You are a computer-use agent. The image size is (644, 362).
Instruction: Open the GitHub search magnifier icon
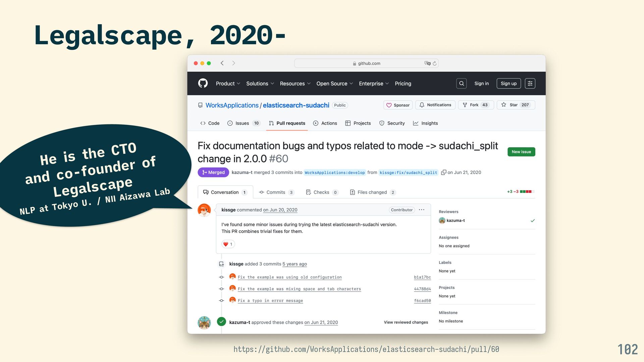coord(462,83)
